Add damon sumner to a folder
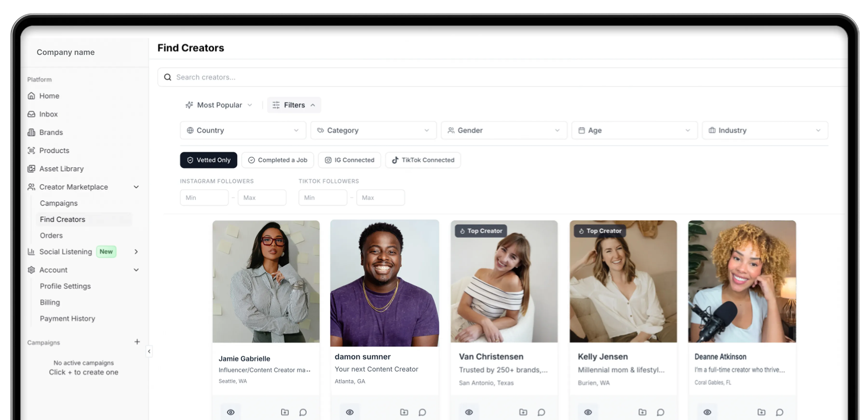This screenshot has height=420, width=868. tap(404, 412)
